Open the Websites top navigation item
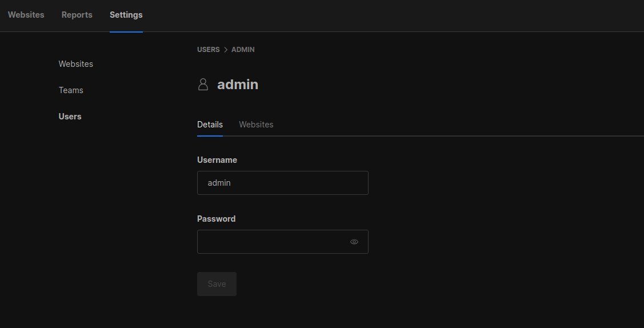 tap(26, 15)
